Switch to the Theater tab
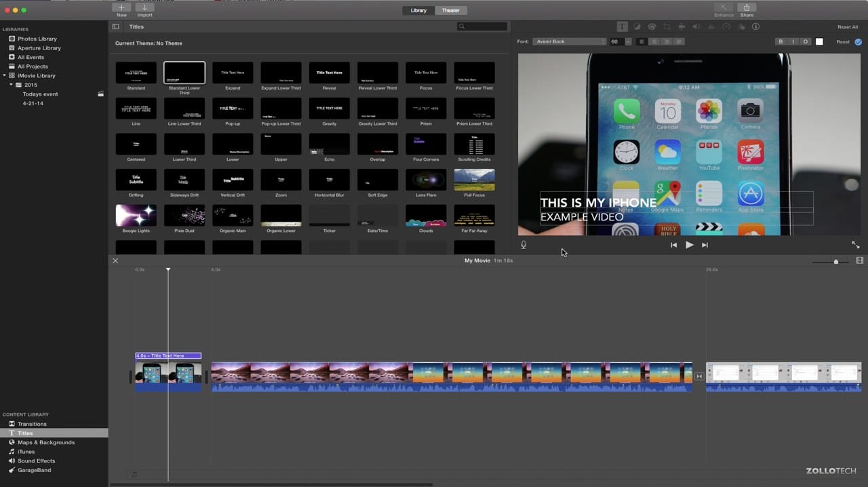 (450, 10)
